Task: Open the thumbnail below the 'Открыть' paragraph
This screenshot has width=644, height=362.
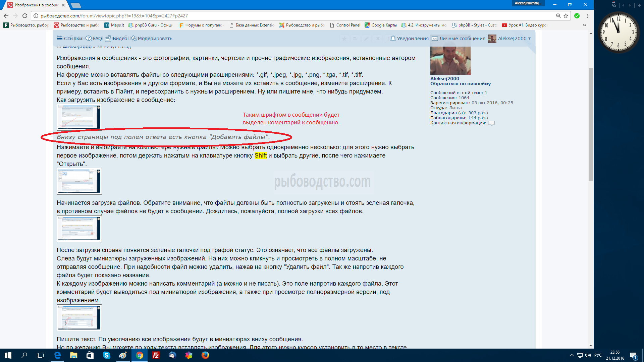Action: coord(79,181)
